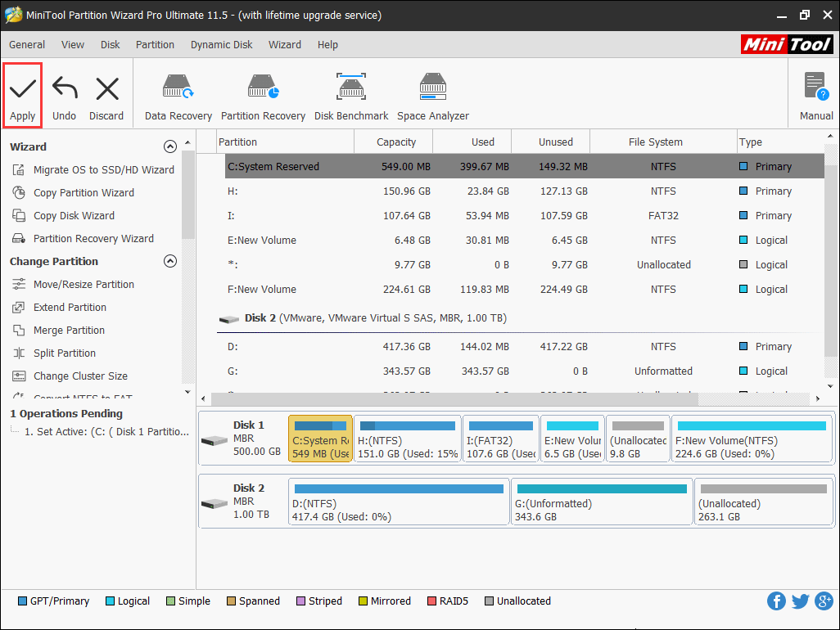Select the Disk 1 drive icon in disk map
840x630 pixels.
coord(215,440)
